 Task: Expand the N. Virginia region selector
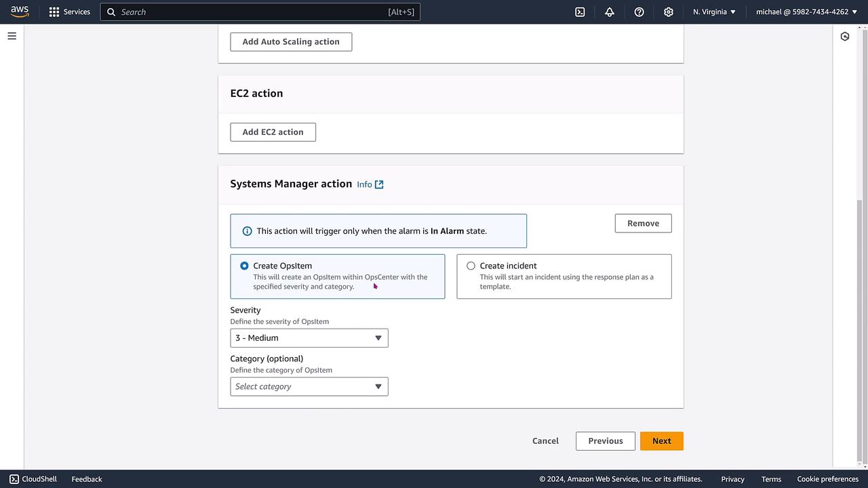[x=714, y=12]
